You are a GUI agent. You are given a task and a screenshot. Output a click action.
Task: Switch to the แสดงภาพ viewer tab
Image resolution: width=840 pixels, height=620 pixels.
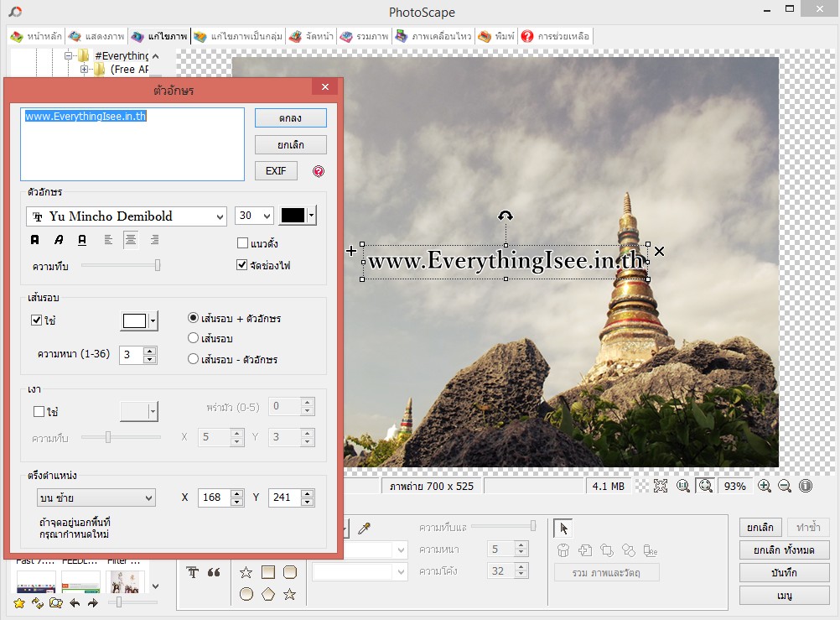coord(97,36)
